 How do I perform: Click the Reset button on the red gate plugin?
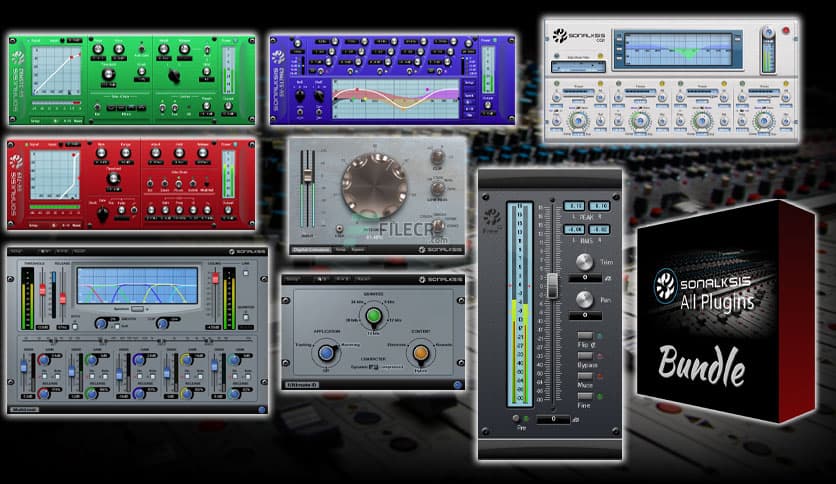77,225
